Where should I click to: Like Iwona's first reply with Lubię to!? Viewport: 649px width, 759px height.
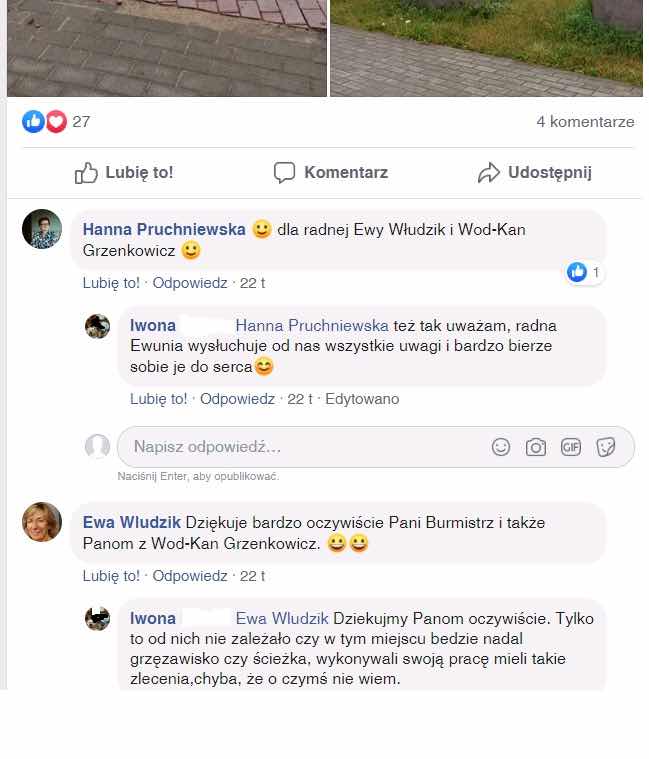point(158,399)
